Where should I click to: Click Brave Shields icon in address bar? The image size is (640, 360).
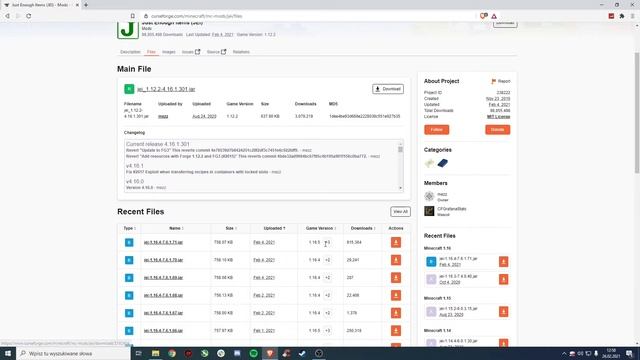484,16
